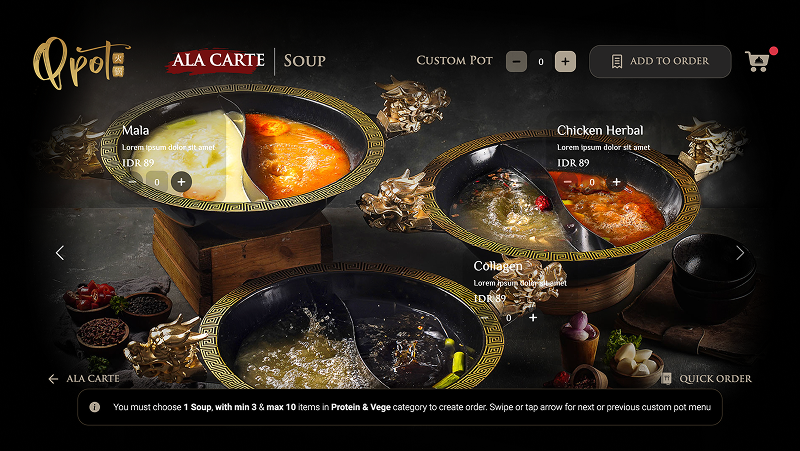Go to previous custom pot menu arrow
This screenshot has height=451, width=800.
point(60,253)
